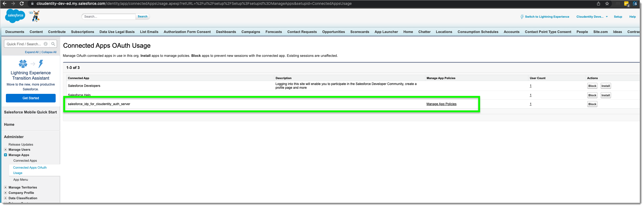644x207 pixels.
Task: Click the Quick Find info icon
Action: point(46,44)
